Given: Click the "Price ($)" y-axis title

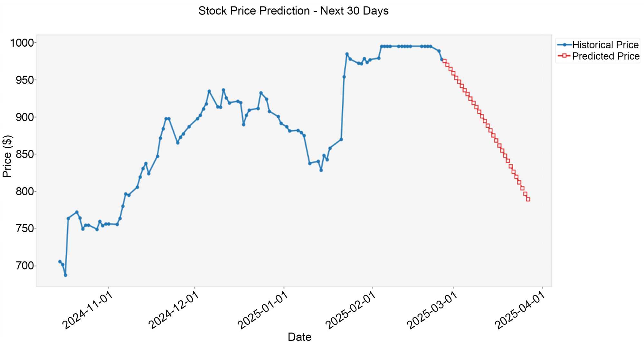Looking at the screenshot, I should coord(7,156).
